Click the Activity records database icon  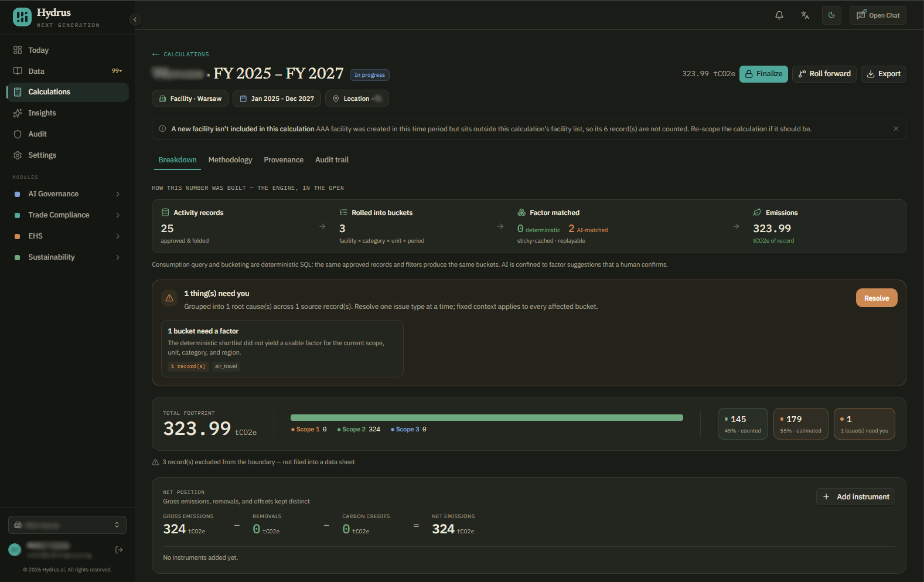[x=165, y=213]
